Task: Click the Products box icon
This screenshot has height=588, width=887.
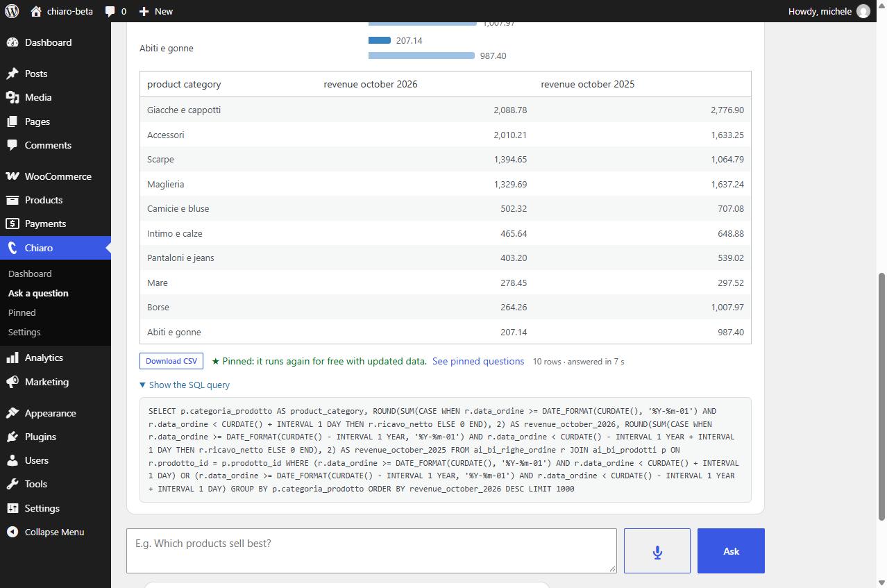Action: click(x=12, y=200)
